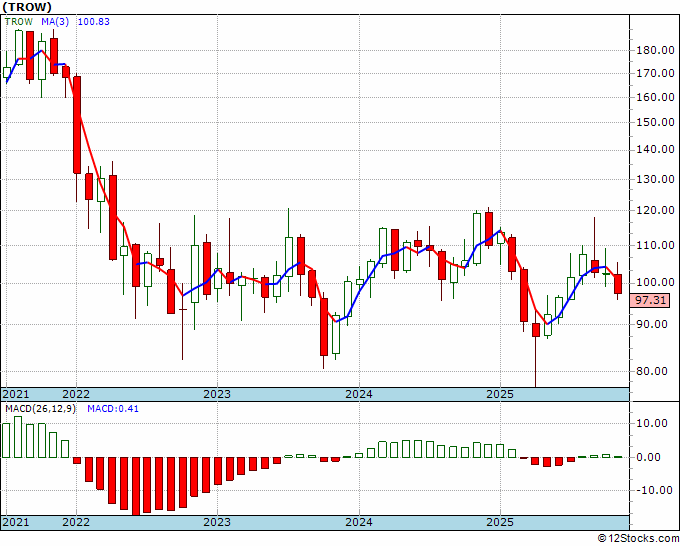The image size is (680, 546).
Task: Click the MA(3) legend label
Action: pos(55,22)
